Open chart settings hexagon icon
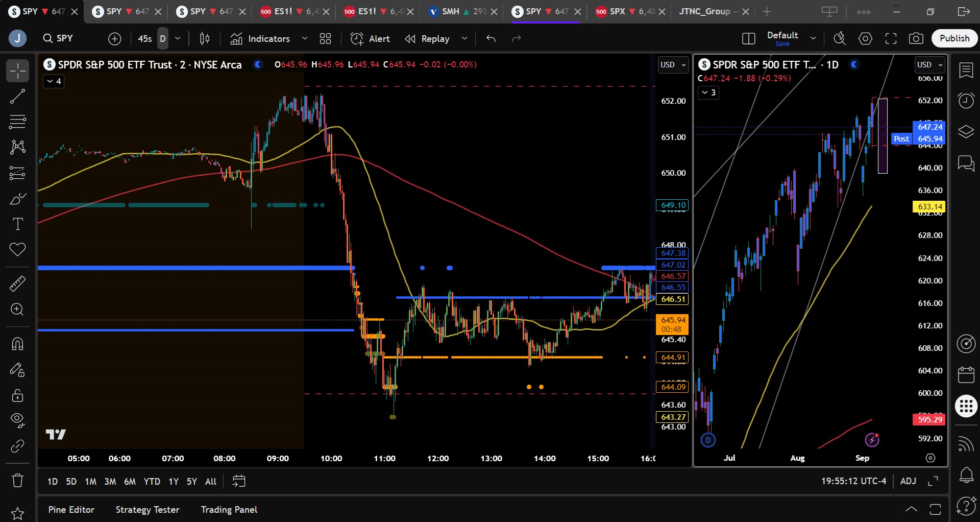The width and height of the screenshot is (980, 522). pyautogui.click(x=865, y=38)
